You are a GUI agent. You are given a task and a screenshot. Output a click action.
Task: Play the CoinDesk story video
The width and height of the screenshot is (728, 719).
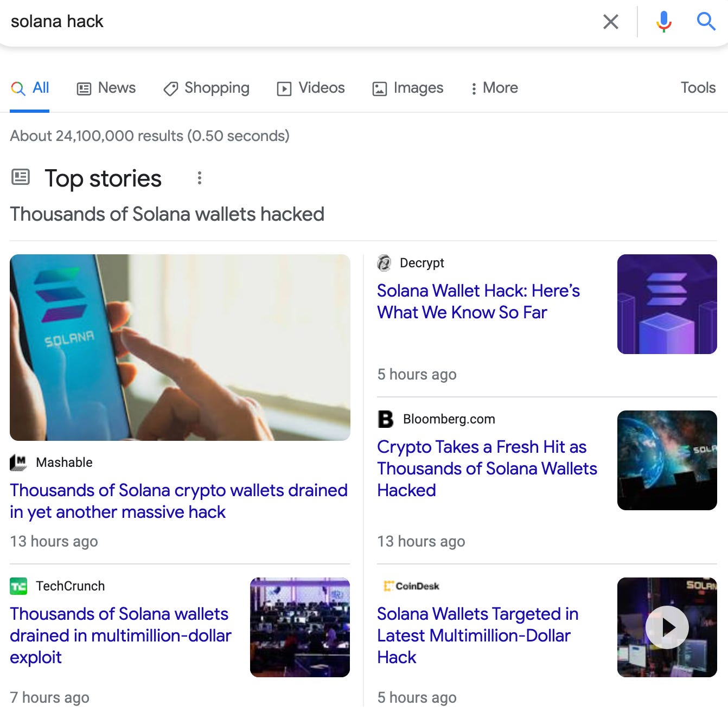667,627
